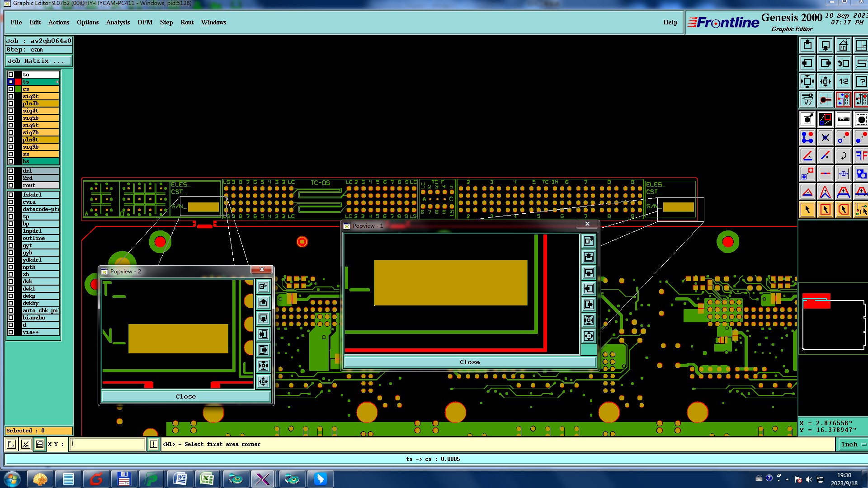This screenshot has width=868, height=488.
Task: Select the ruler measurement tool
Action: pos(843,120)
